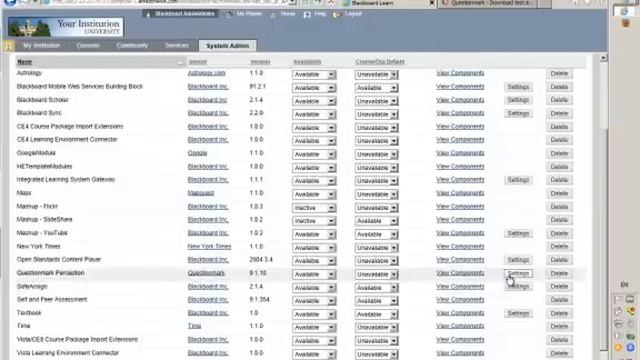Screen dimensions: 640x360
Task: Delete the Astrology building block
Action: 559,74
